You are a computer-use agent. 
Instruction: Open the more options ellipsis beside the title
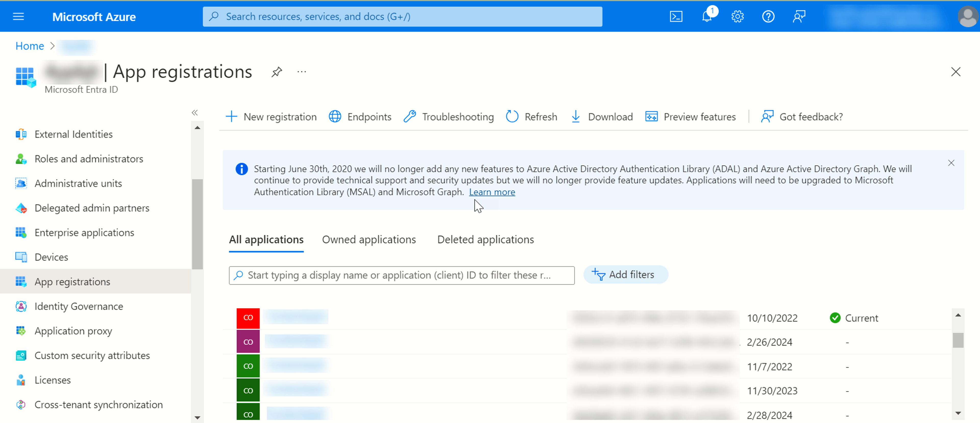tap(302, 71)
